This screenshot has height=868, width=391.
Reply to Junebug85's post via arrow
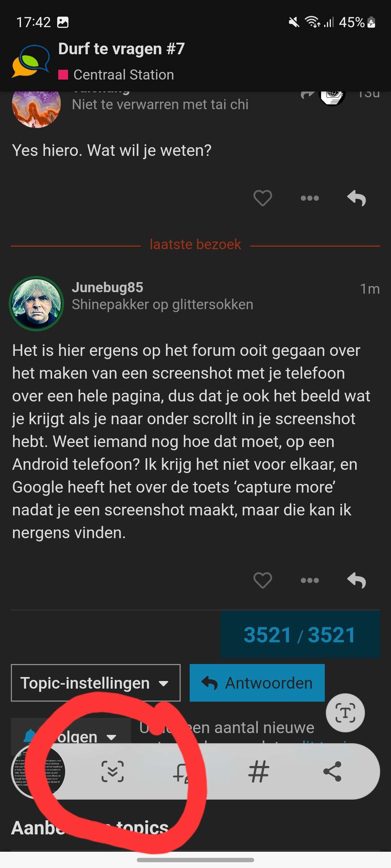[x=357, y=580]
